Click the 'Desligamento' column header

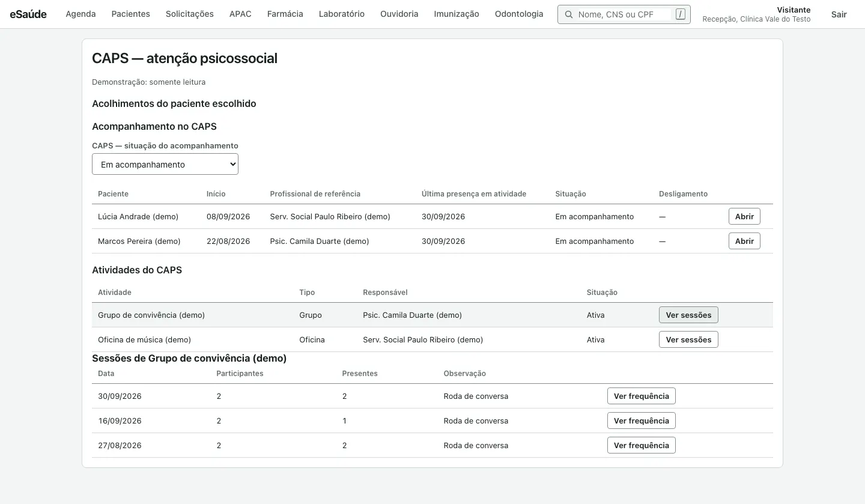683,193
